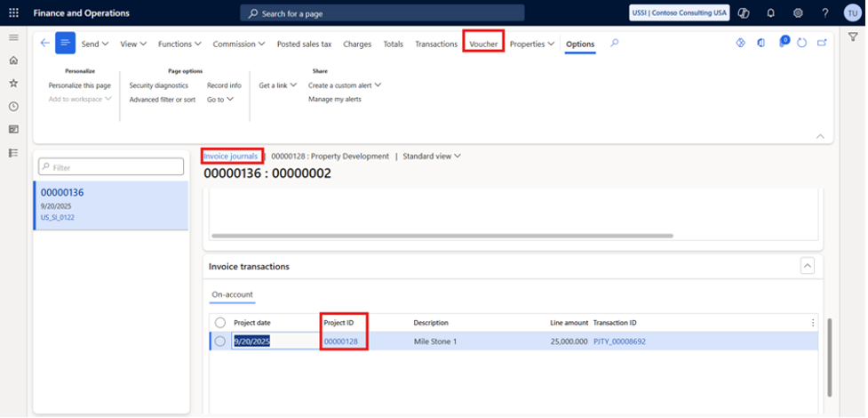Click the Search for a page box

[382, 13]
